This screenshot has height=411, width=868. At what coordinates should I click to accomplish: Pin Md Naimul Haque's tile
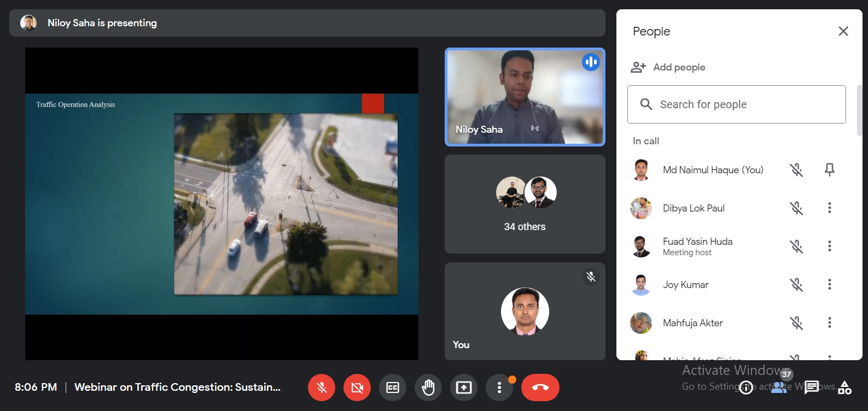click(829, 170)
